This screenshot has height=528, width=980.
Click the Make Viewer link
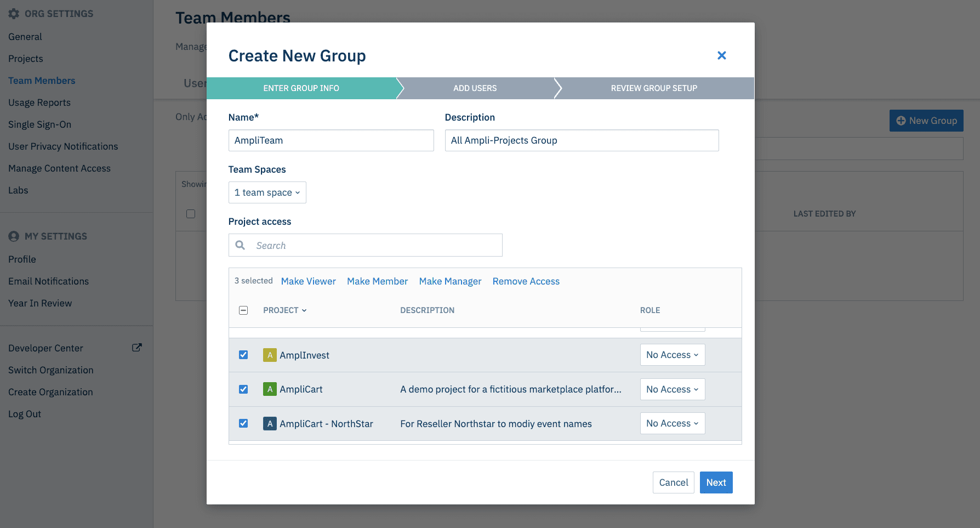308,281
